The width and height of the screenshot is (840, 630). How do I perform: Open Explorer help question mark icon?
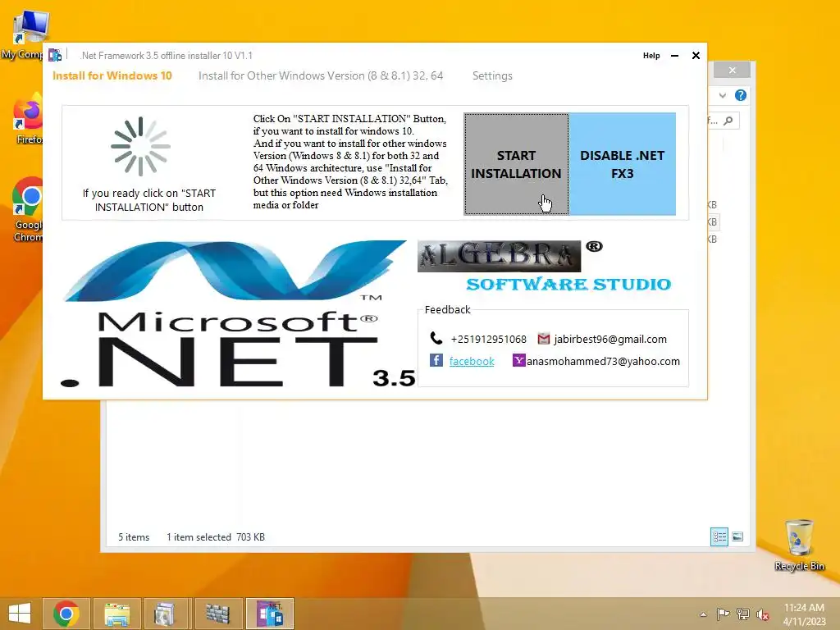click(x=741, y=95)
